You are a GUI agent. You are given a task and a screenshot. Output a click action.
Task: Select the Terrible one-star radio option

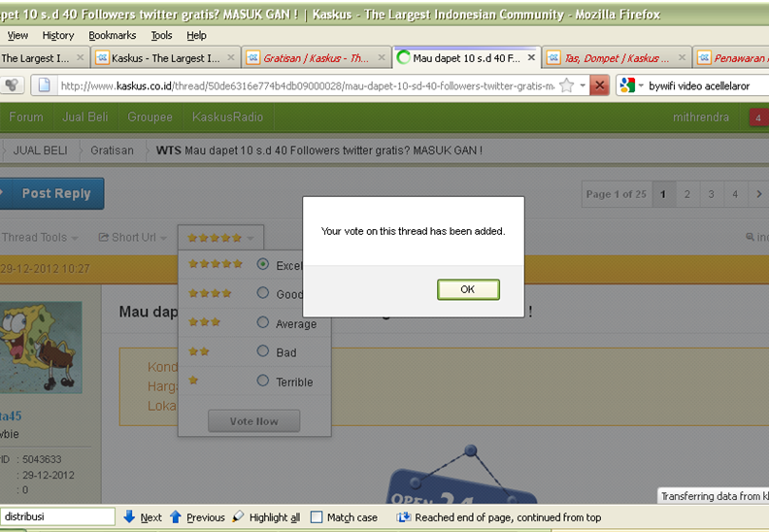pyautogui.click(x=263, y=381)
